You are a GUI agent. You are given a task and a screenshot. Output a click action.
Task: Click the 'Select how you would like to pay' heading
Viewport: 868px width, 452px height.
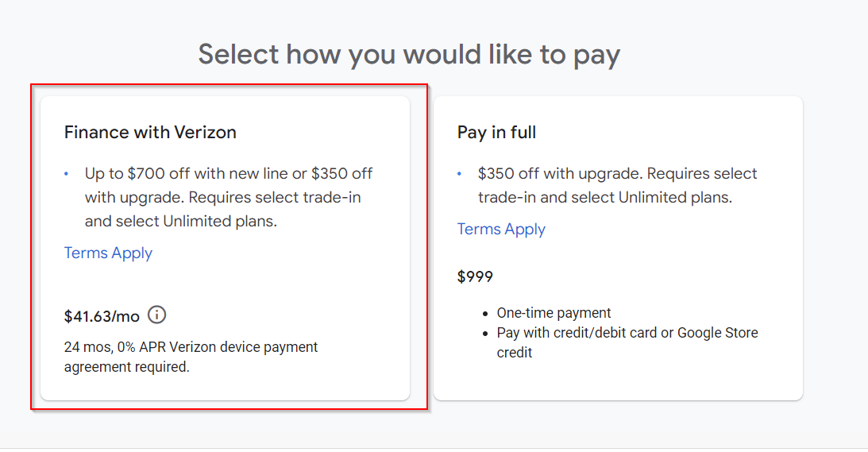coord(409,55)
